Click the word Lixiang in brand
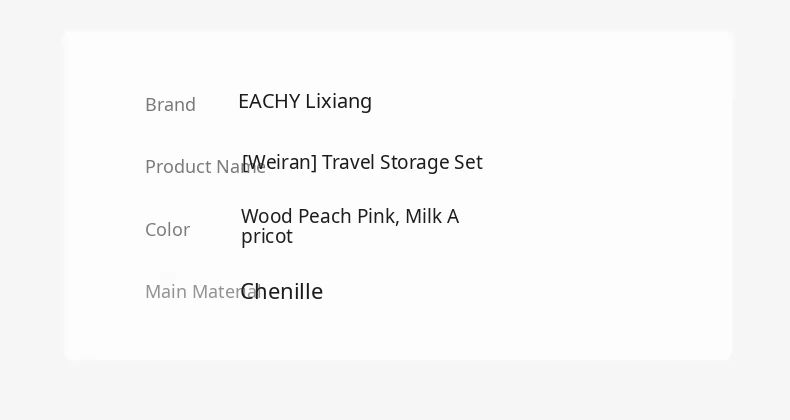This screenshot has height=420, width=790. pos(339,101)
